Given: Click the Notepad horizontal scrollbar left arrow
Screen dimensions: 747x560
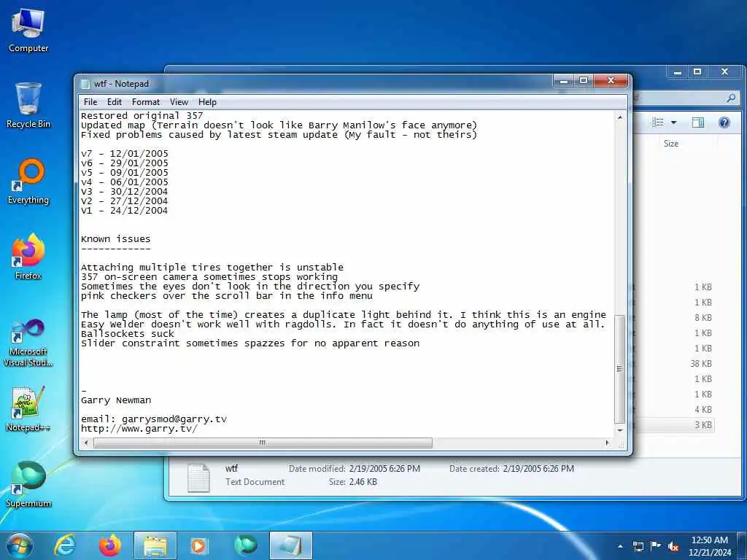Looking at the screenshot, I should pos(86,443).
